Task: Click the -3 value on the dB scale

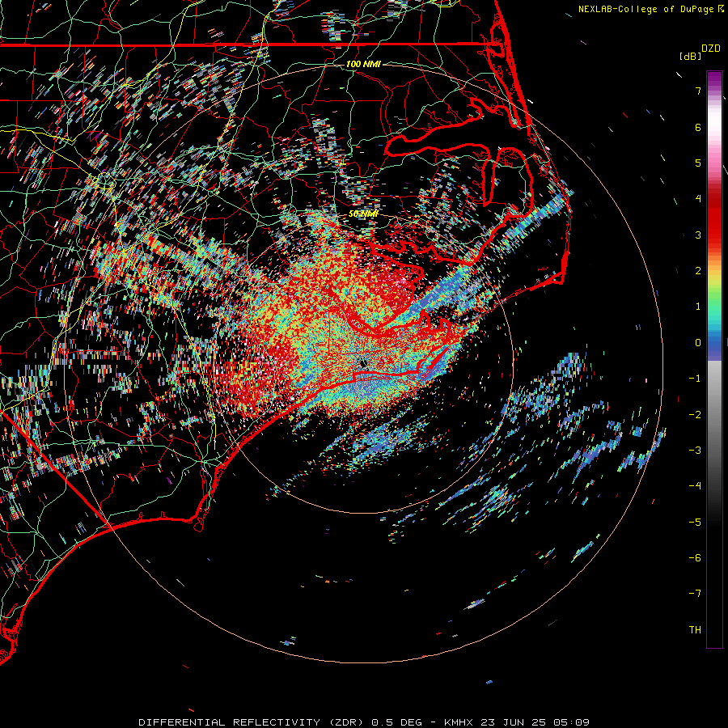Action: tap(696, 451)
